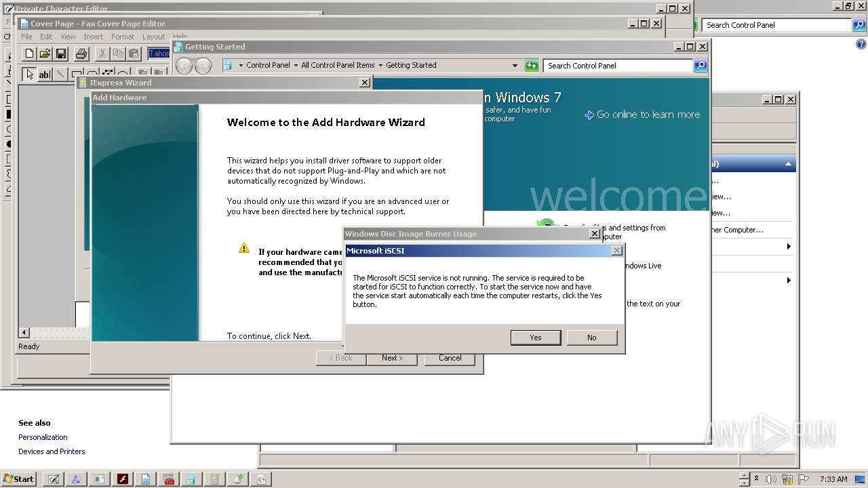
Task: Open address bar history dropdown in Getting Started
Action: [x=515, y=66]
